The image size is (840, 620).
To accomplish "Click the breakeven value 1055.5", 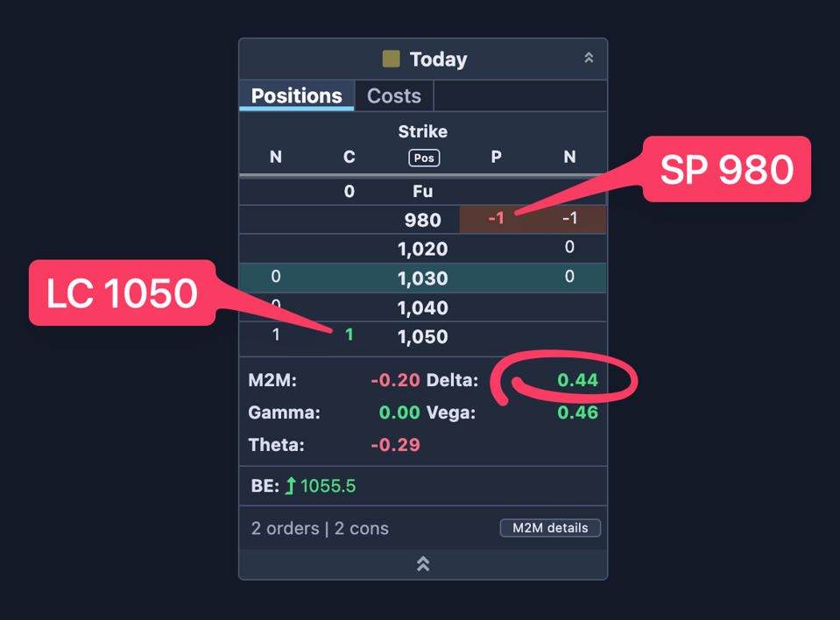I will 328,486.
